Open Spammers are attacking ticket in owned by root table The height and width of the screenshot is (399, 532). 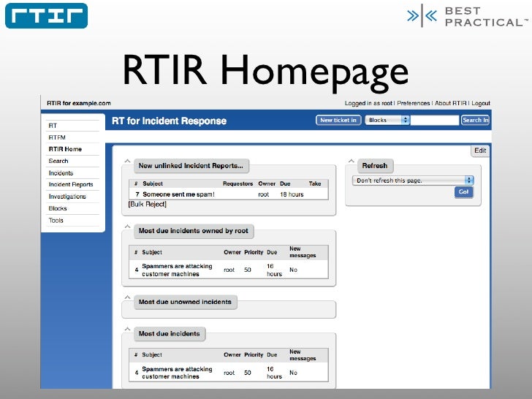coord(177,270)
